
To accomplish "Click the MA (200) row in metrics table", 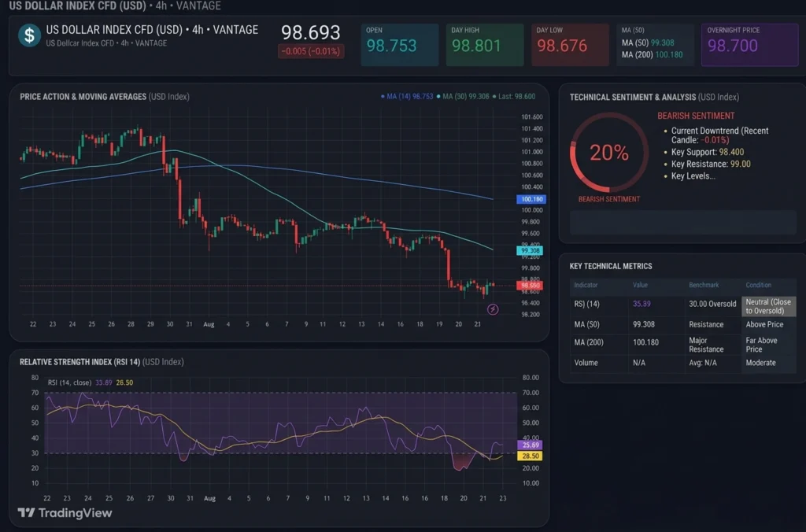I will coord(682,345).
